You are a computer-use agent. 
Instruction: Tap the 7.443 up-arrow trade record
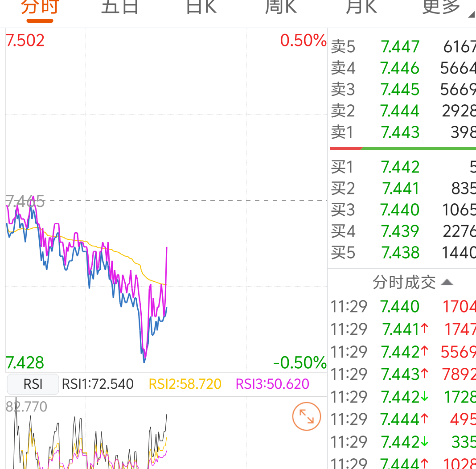pyautogui.click(x=403, y=374)
